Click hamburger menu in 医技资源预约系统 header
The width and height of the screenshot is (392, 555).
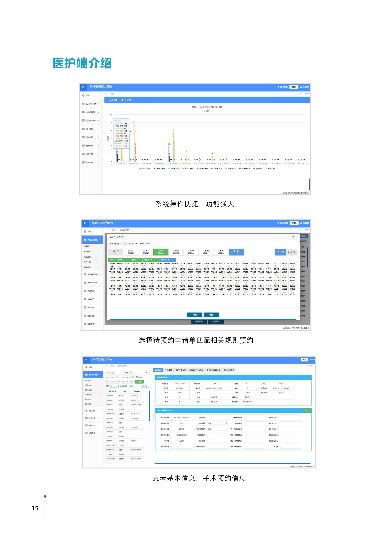tap(83, 87)
